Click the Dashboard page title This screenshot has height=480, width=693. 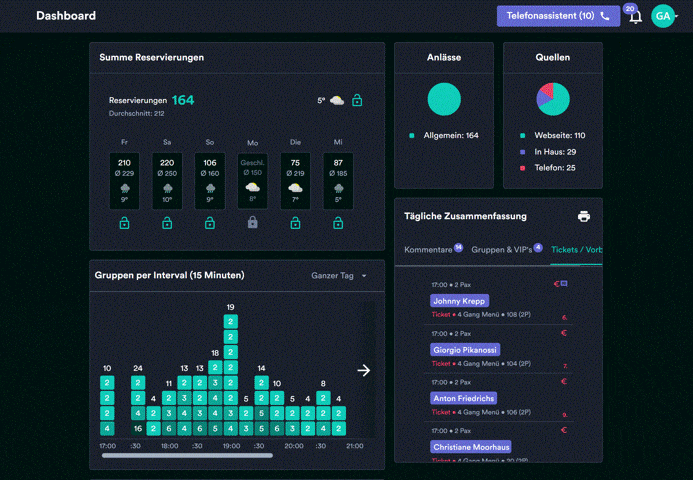tap(66, 16)
